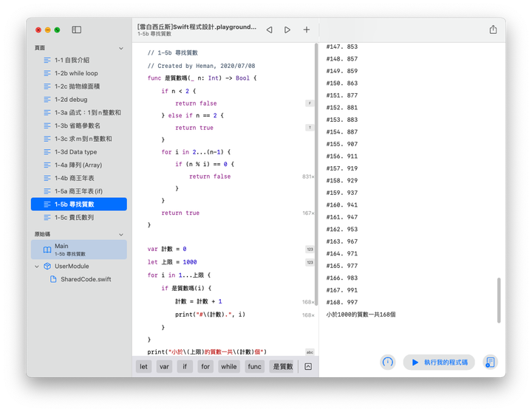Select page 1-5b 尋找質數
Viewport: 532px width, 412px height.
coord(79,204)
